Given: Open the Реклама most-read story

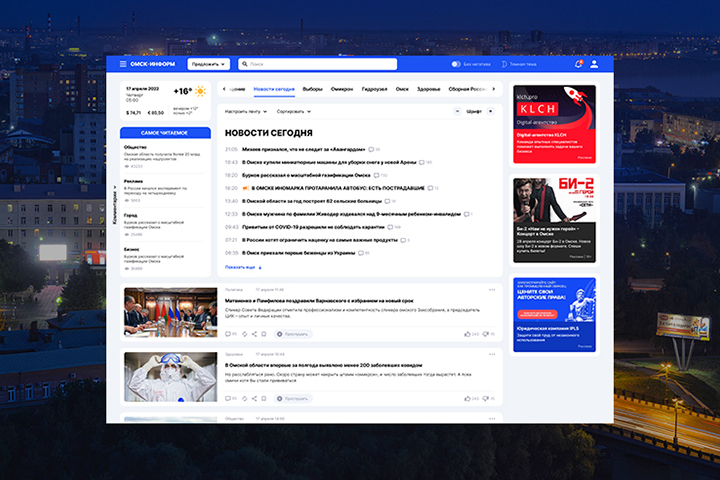Looking at the screenshot, I should 164,191.
